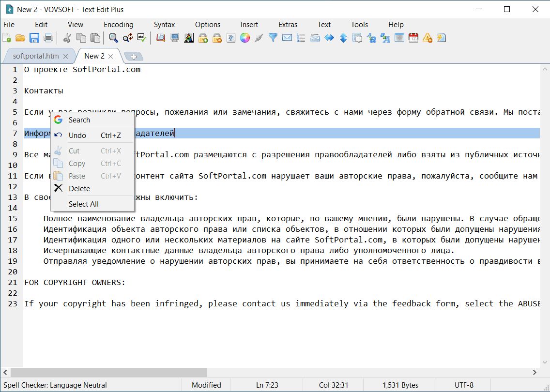Click the envelope email icon

(x=287, y=38)
